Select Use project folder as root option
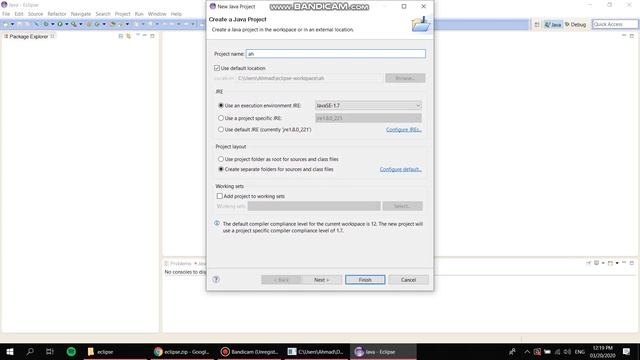Image resolution: width=640 pixels, height=360 pixels. coord(221,159)
